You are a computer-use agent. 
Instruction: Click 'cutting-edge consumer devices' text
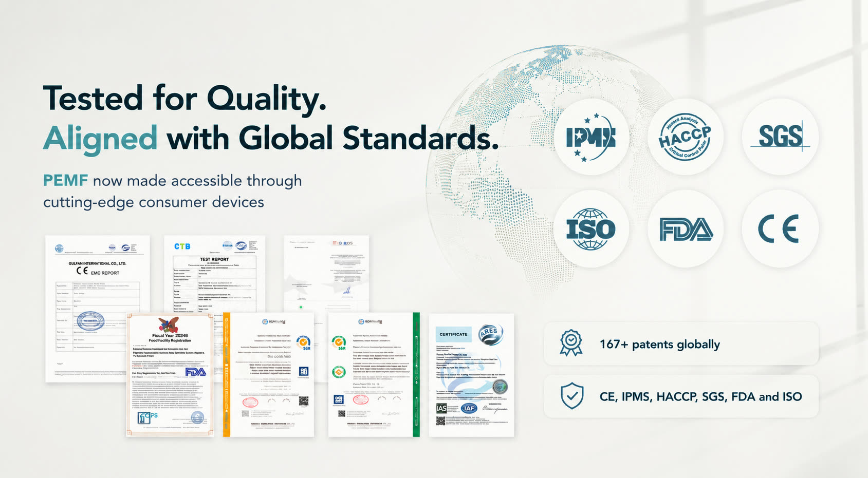click(154, 202)
